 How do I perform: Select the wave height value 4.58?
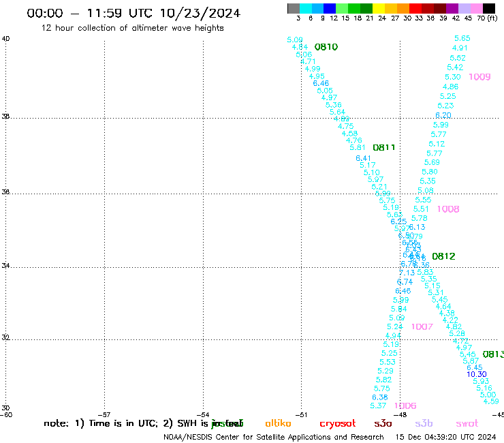(349, 134)
